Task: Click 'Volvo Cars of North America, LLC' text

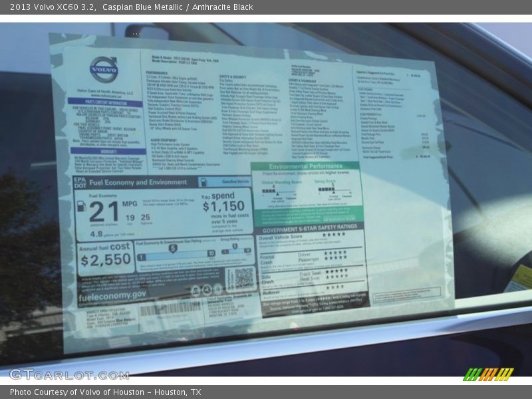Action: [x=105, y=92]
